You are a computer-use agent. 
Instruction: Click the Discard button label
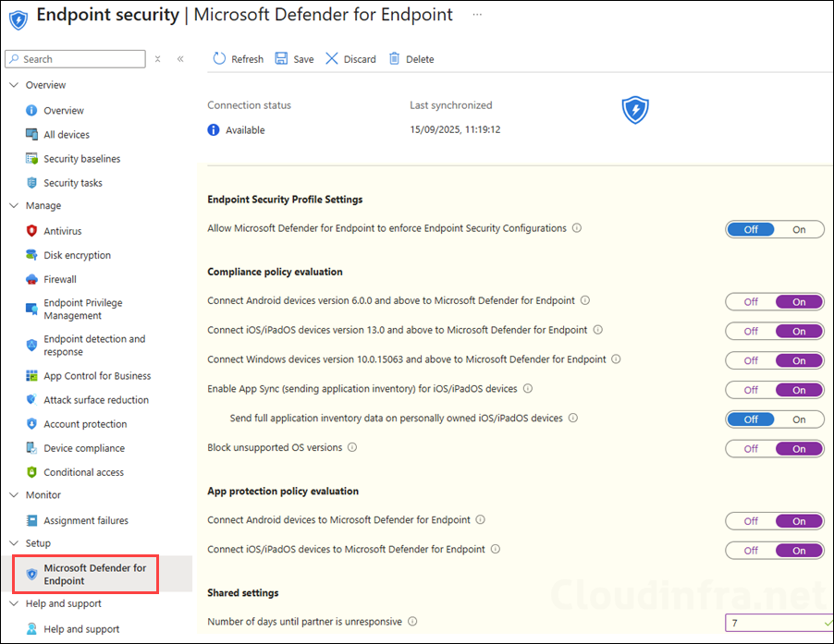point(360,59)
